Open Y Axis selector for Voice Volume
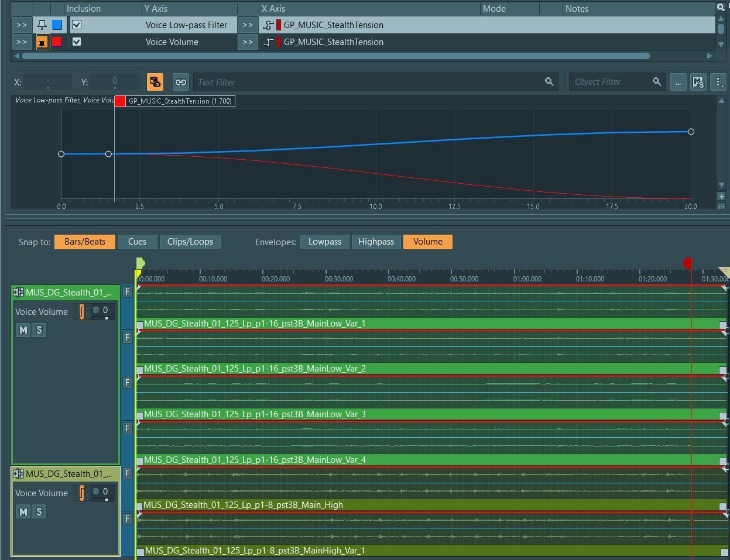Screen dimensions: 730x560 click(22, 42)
